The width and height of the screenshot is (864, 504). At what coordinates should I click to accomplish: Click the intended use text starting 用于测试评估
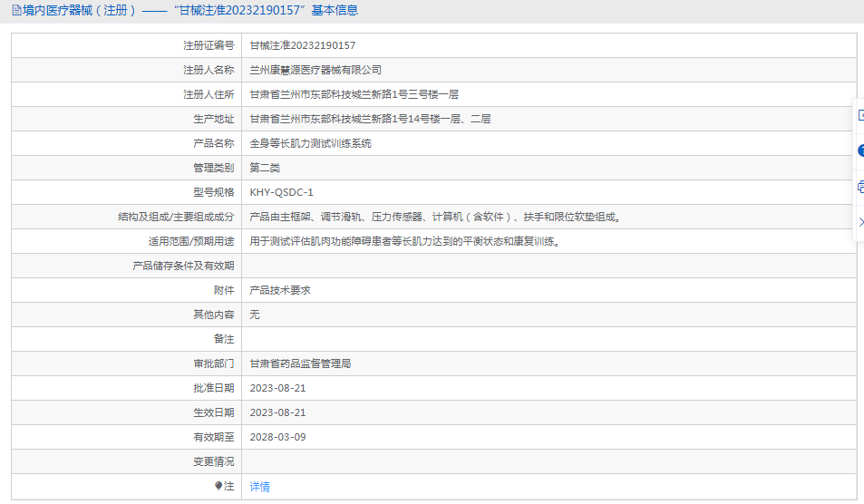click(407, 241)
